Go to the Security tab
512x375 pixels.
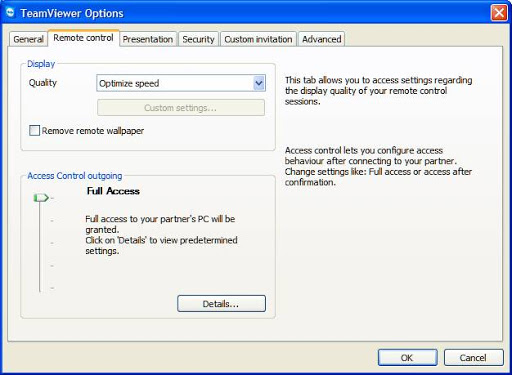click(198, 39)
